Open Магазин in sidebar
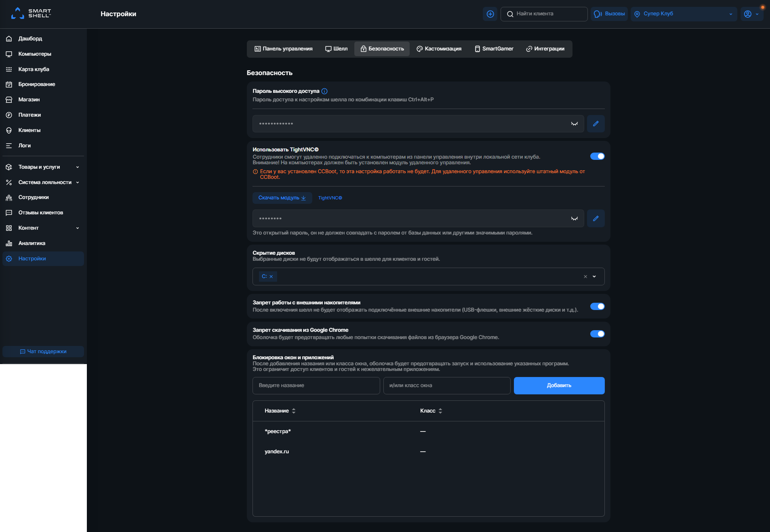Screen dimensions: 770x532 pyautogui.click(x=43, y=100)
